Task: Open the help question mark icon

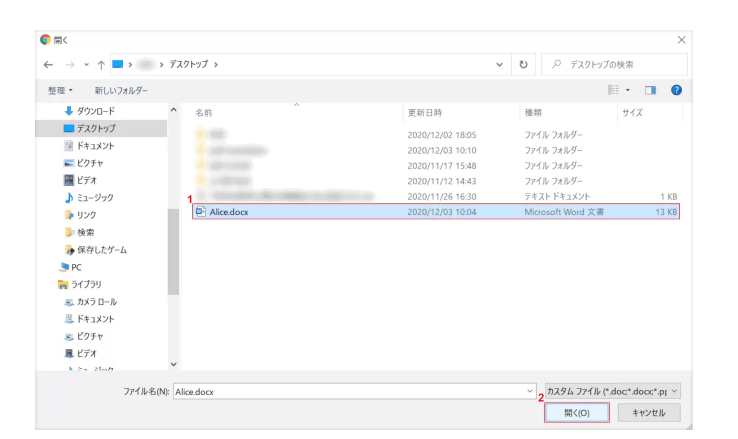Action: tap(679, 91)
